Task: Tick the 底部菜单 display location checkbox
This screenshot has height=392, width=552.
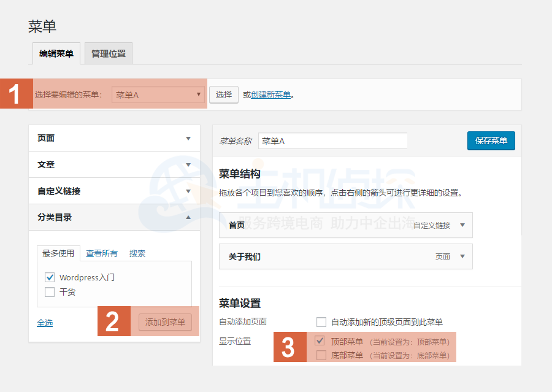Action: 320,355
